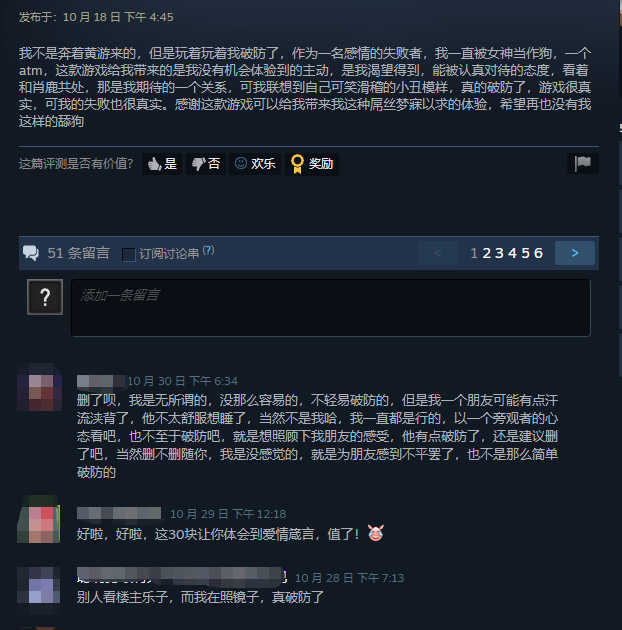Screen dimensions: 622x630
Task: Select comments page 6
Action: click(538, 253)
